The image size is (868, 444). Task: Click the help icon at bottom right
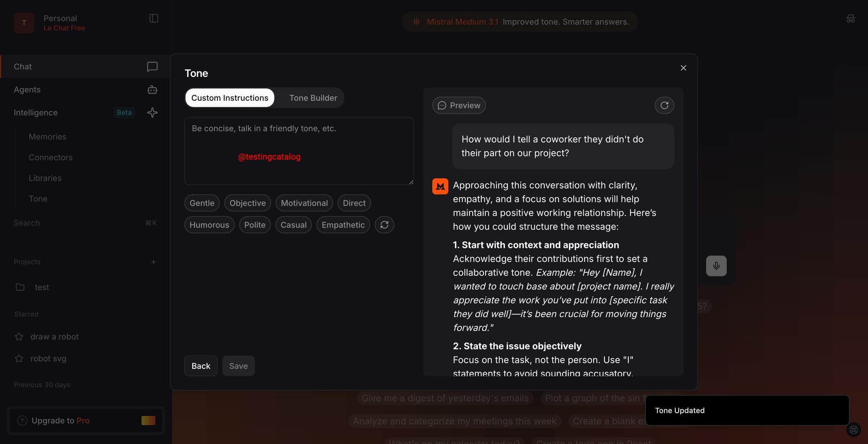click(x=854, y=430)
